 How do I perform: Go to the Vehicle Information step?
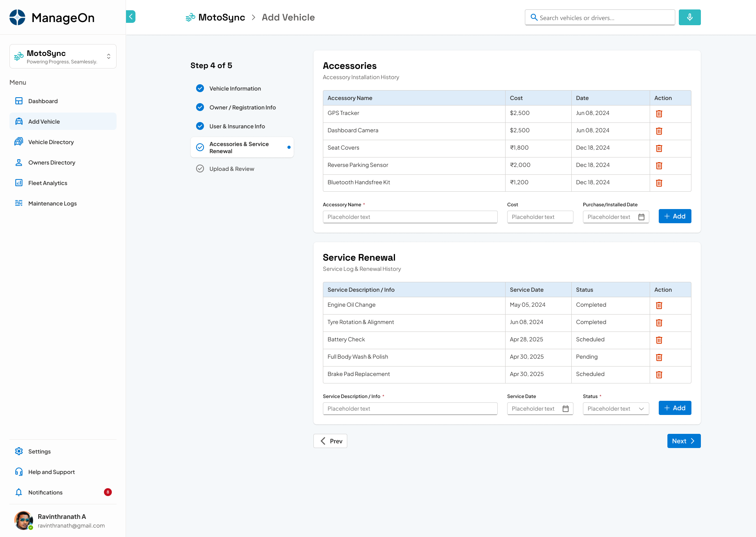coord(235,88)
